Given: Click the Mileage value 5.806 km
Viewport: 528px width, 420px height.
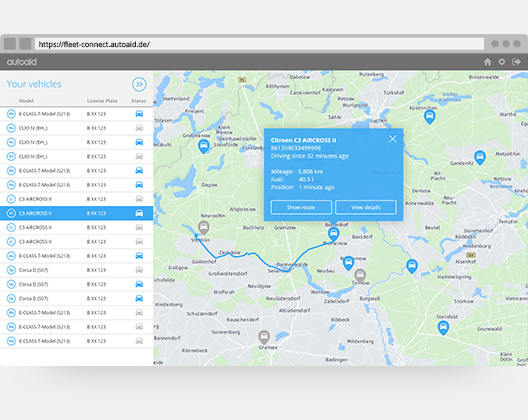Looking at the screenshot, I should click(310, 171).
